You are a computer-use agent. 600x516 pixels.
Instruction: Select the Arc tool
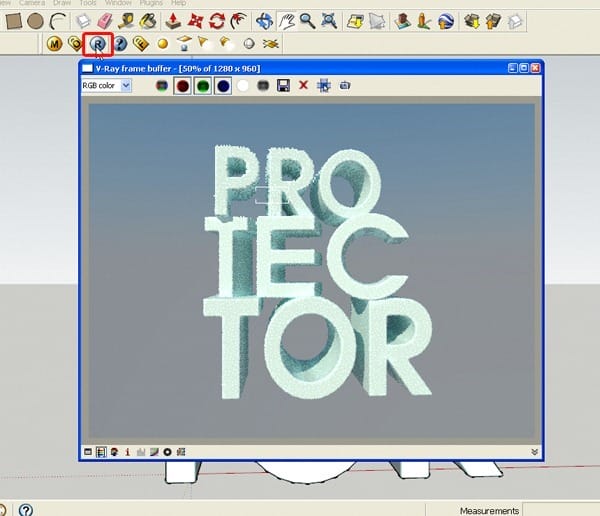(x=57, y=21)
